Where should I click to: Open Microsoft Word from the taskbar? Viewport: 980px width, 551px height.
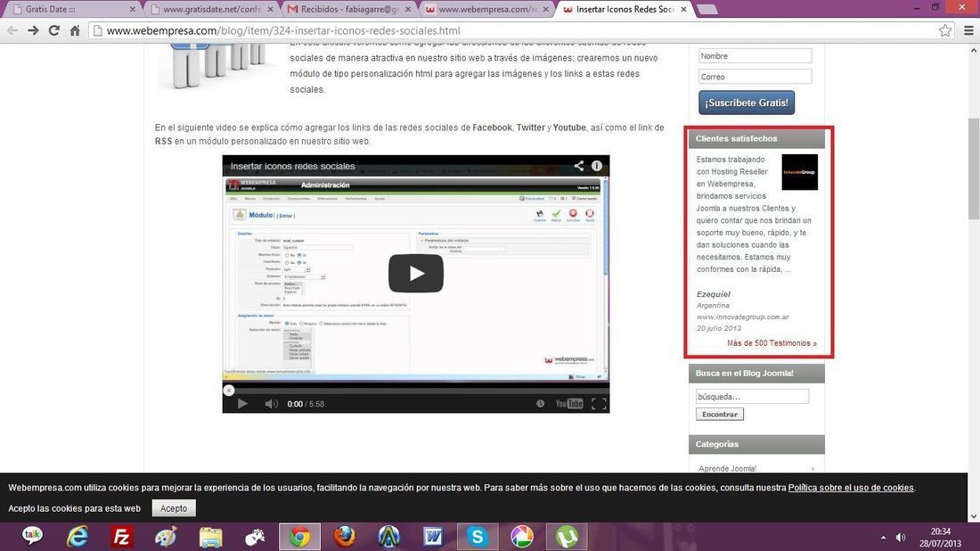(433, 537)
